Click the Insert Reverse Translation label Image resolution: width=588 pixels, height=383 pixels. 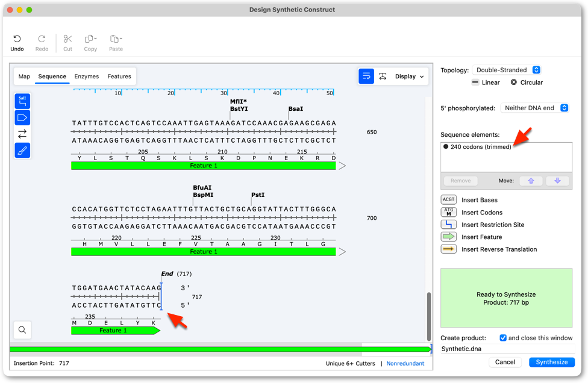[499, 249]
